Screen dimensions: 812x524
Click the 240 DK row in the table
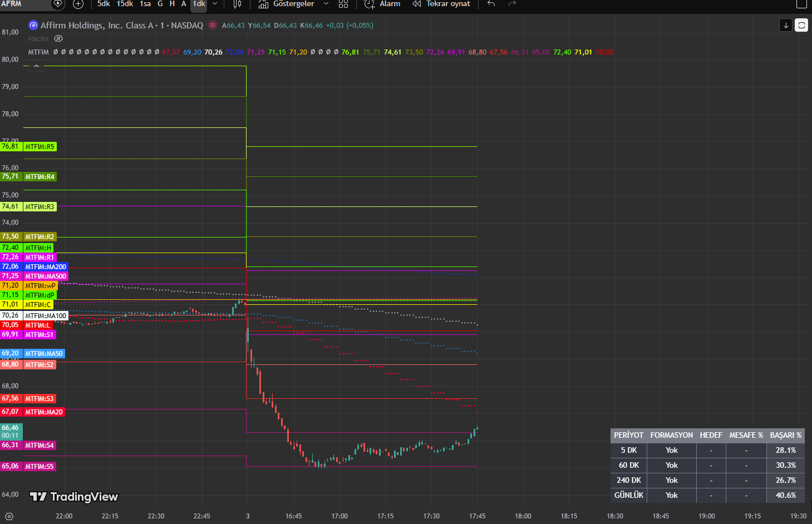tap(707, 481)
